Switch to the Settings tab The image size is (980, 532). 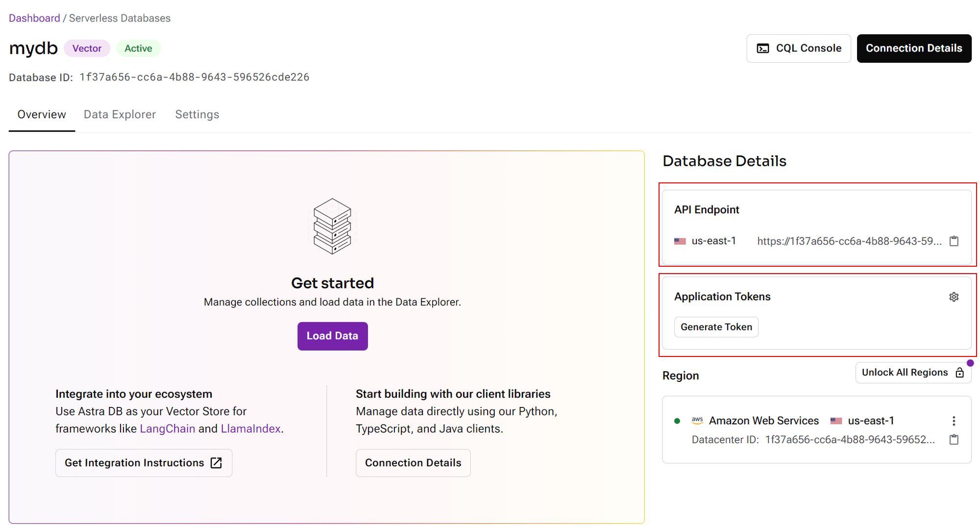(x=197, y=114)
